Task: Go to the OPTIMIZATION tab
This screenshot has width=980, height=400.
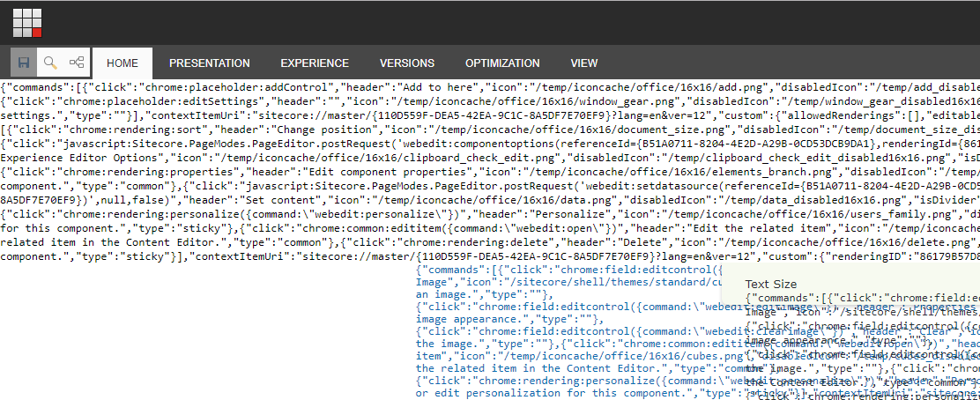Action: [502, 63]
